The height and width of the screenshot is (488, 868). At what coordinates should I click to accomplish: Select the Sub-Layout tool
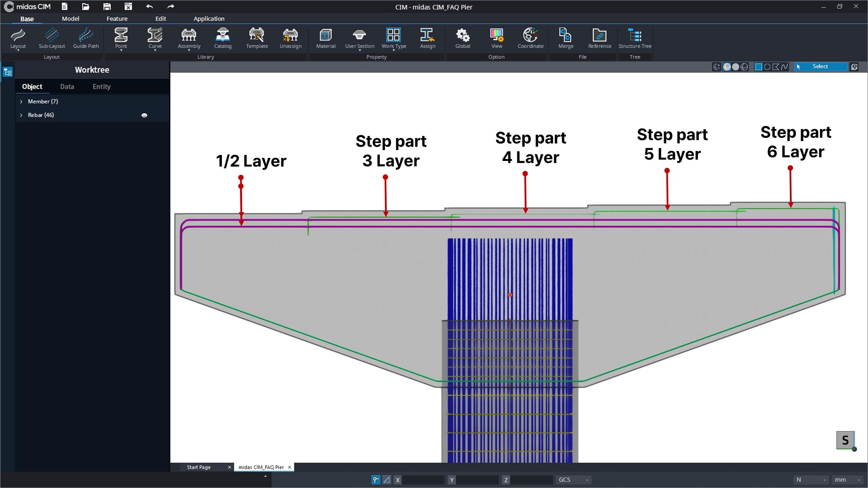52,38
